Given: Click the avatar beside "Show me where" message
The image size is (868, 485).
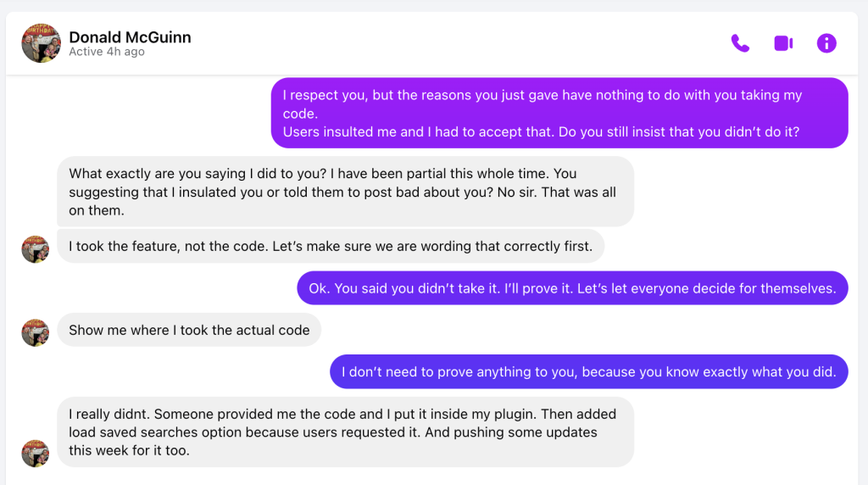Looking at the screenshot, I should [x=35, y=332].
